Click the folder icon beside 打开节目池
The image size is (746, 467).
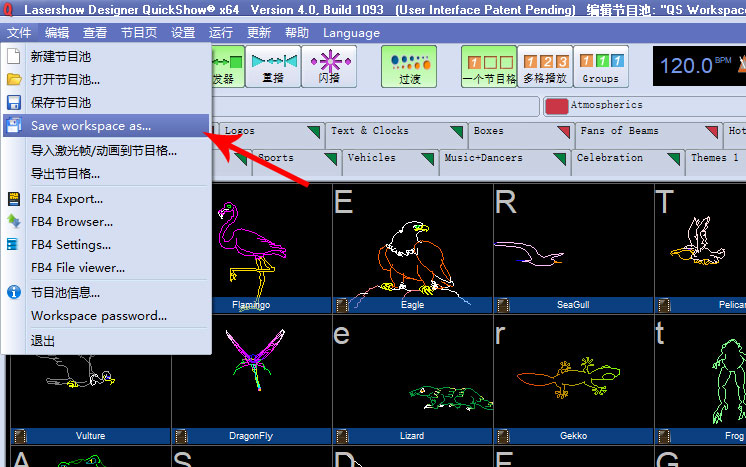(x=14, y=79)
